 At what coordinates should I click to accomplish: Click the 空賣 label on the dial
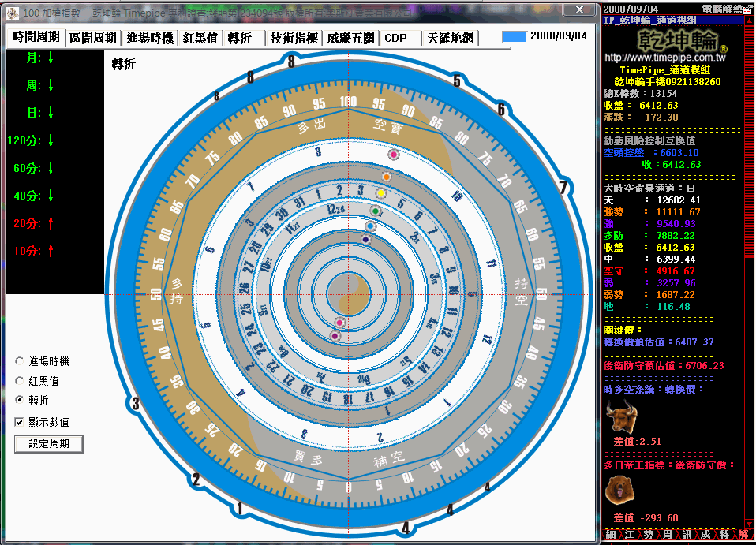(388, 126)
